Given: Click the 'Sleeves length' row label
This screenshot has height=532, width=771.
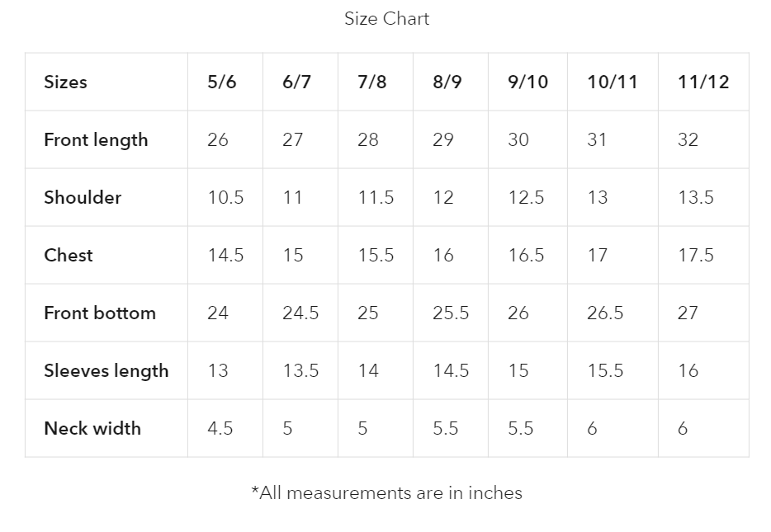Looking at the screenshot, I should [106, 371].
